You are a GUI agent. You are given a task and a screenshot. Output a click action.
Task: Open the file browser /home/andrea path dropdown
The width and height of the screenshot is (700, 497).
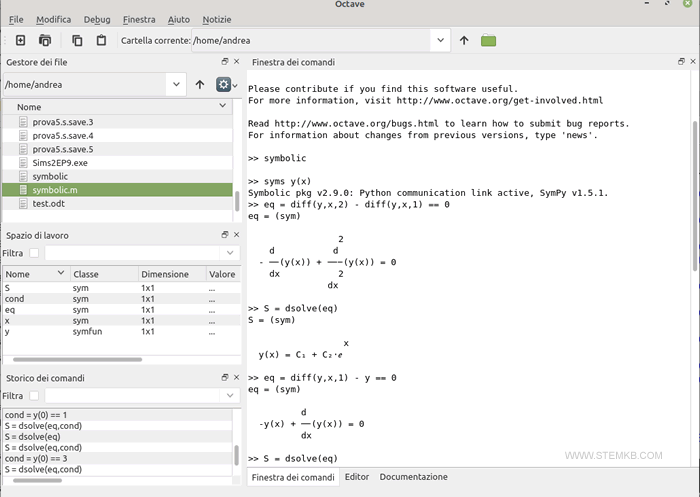pos(176,85)
